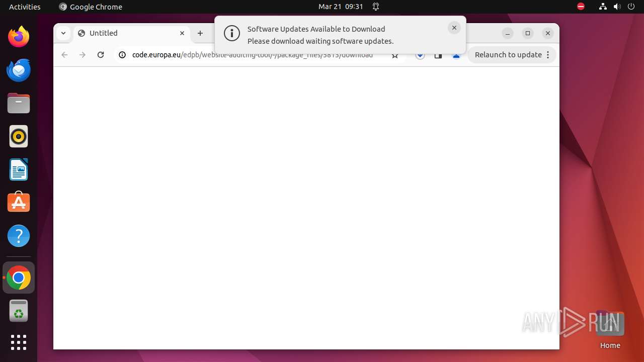The height and width of the screenshot is (362, 644).
Task: Open Firefox from the dock
Action: 19,37
